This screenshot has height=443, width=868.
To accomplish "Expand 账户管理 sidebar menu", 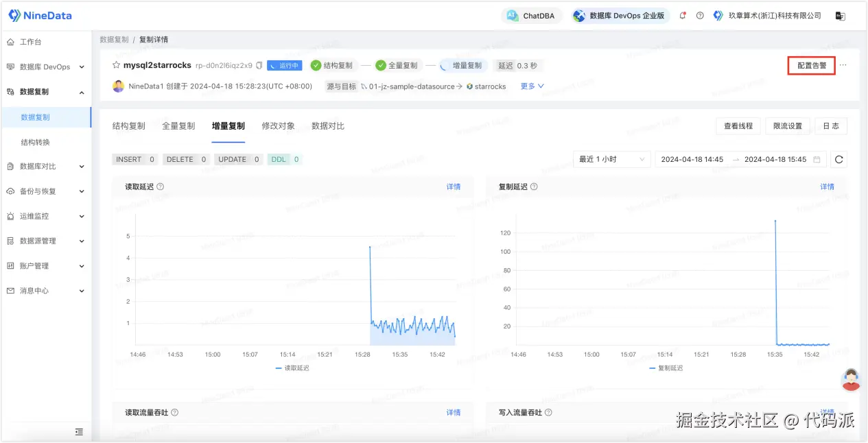I will 46,266.
